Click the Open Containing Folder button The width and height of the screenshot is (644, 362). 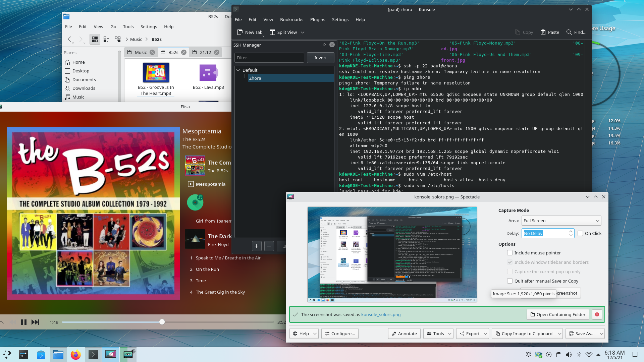(x=557, y=314)
